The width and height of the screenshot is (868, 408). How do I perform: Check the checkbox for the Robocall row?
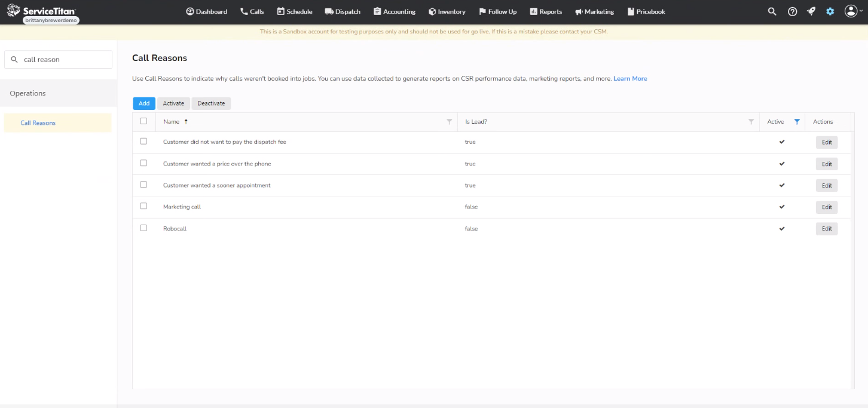[143, 228]
